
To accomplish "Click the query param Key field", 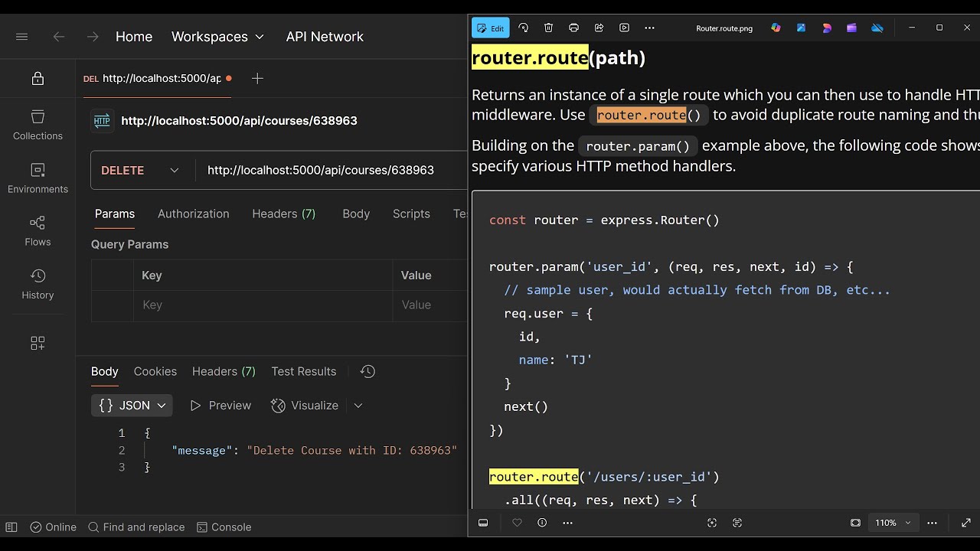I will (263, 305).
